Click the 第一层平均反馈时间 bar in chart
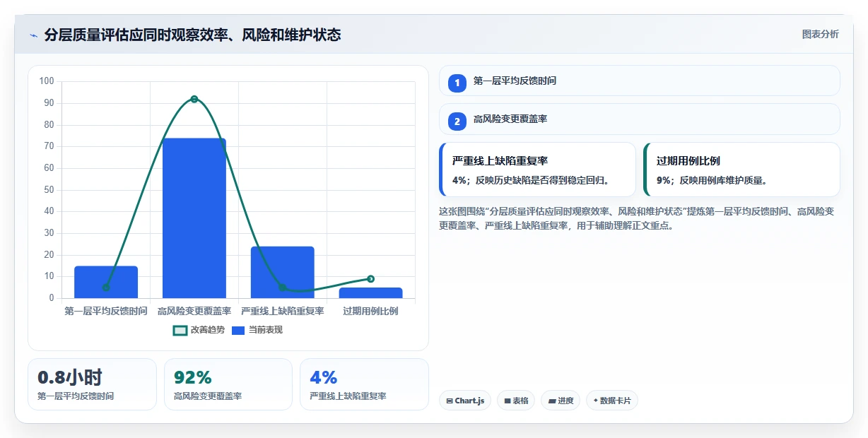Screen dimensions: 868x438 tap(106, 282)
